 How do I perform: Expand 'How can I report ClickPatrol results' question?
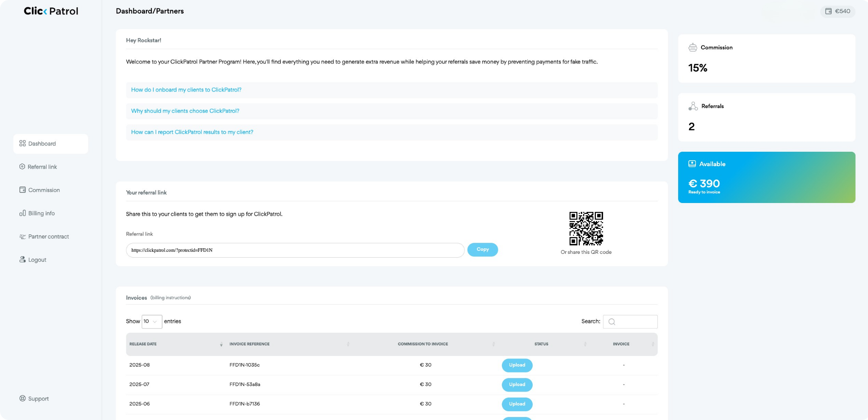(x=192, y=132)
